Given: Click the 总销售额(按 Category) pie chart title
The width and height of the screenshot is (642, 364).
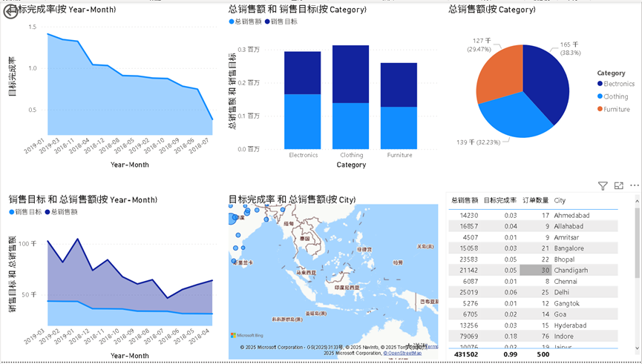Looking at the screenshot, I should (492, 9).
